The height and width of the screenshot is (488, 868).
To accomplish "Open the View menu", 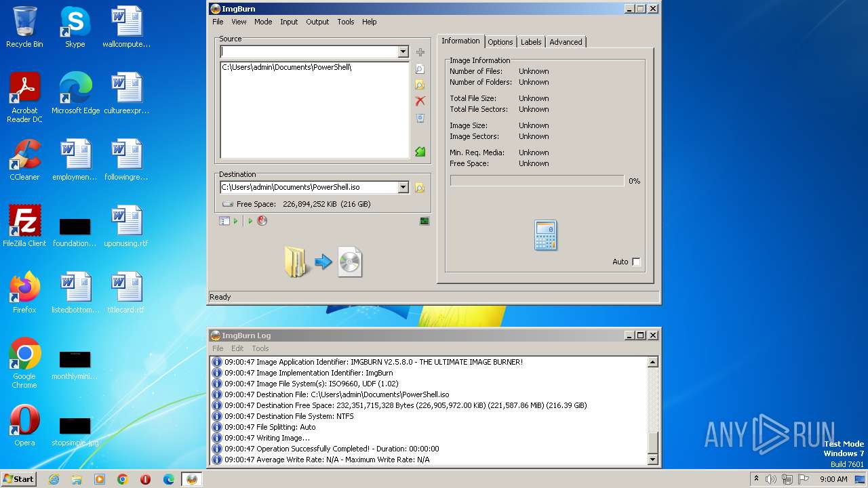I will point(239,22).
